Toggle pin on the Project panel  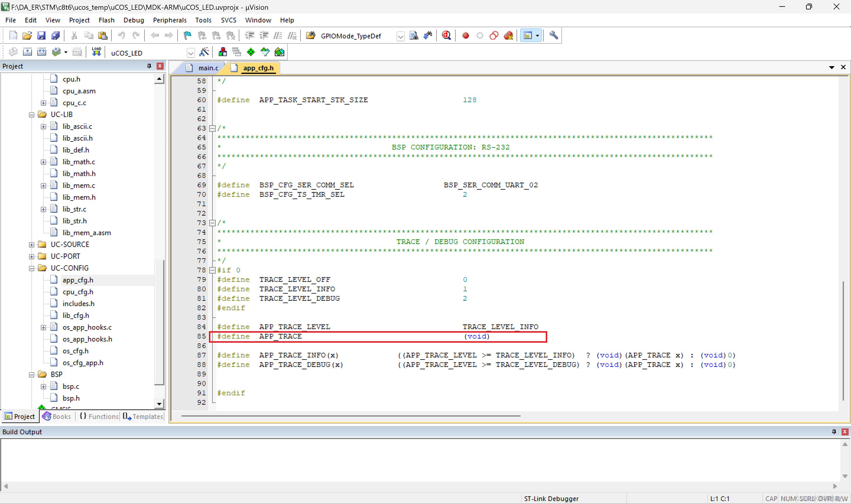pyautogui.click(x=149, y=66)
